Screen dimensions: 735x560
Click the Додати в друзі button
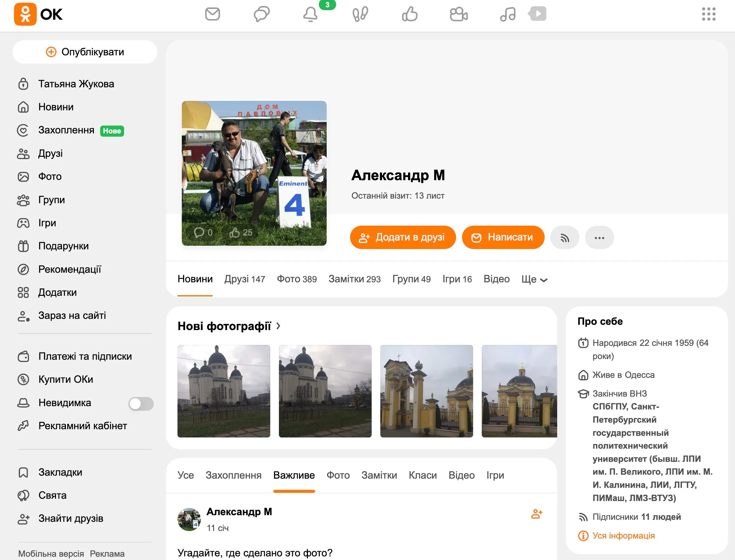pos(402,237)
